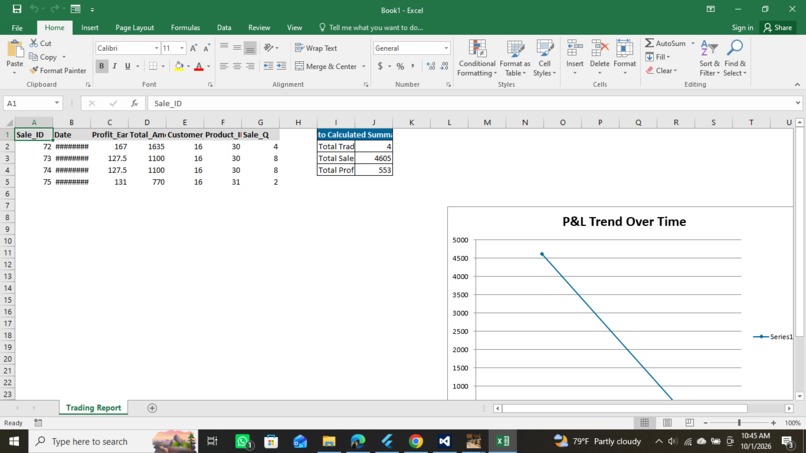Click Copy in Clipboard group
Image resolution: width=806 pixels, height=453 pixels.
[x=43, y=57]
